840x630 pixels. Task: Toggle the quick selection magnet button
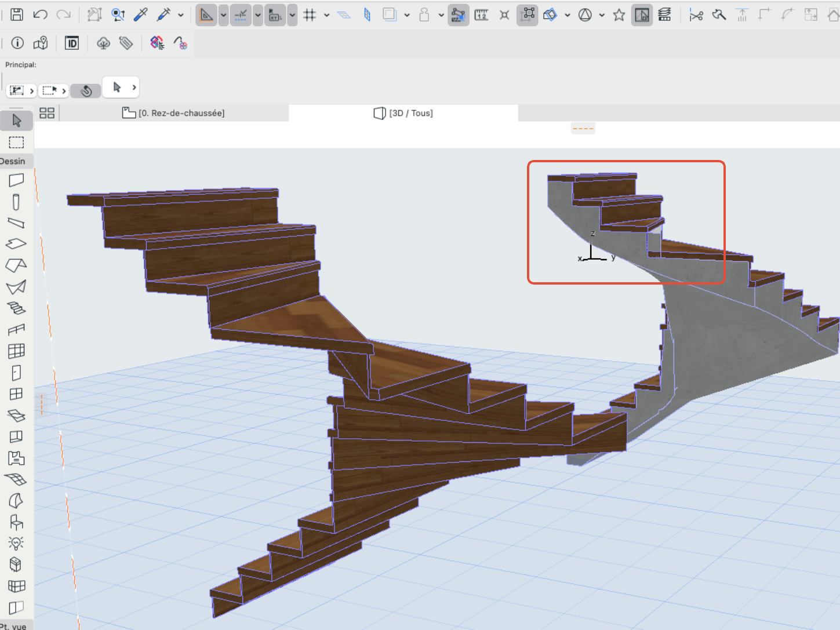pos(86,90)
